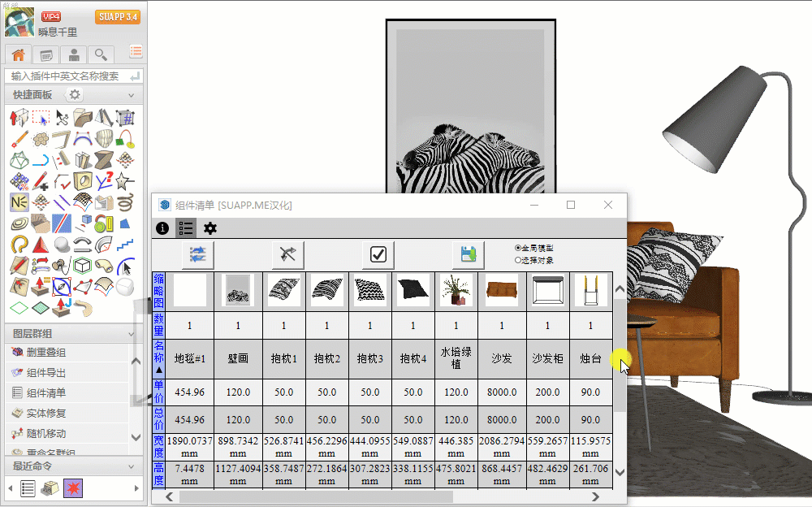The height and width of the screenshot is (507, 812).
Task: Focus the plugin name search field
Action: click(x=74, y=76)
